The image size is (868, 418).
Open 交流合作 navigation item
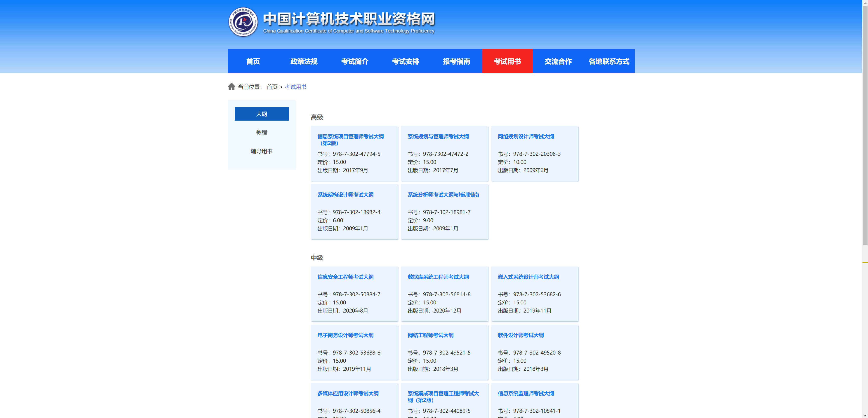[x=558, y=61]
